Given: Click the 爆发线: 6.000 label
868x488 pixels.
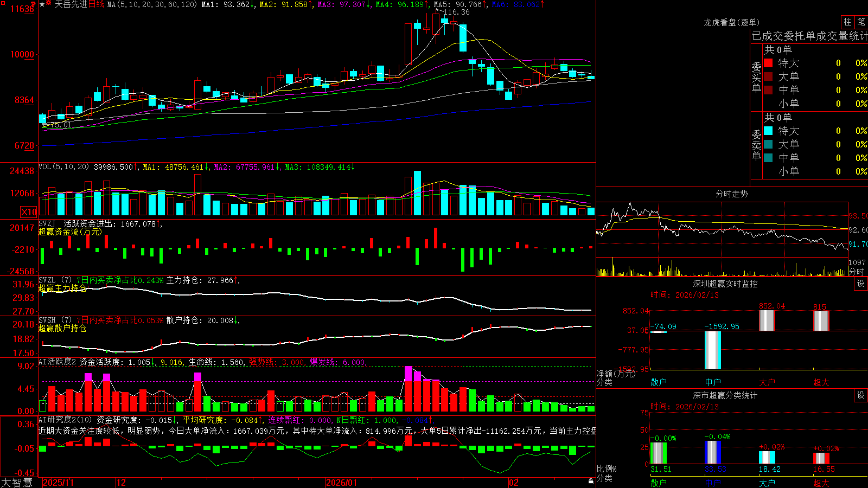Looking at the screenshot, I should point(337,362).
